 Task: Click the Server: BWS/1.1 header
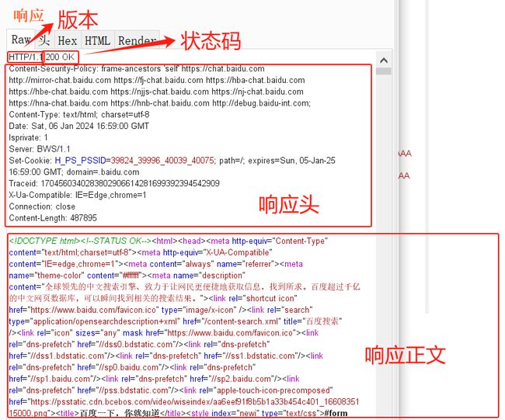[x=40, y=149]
